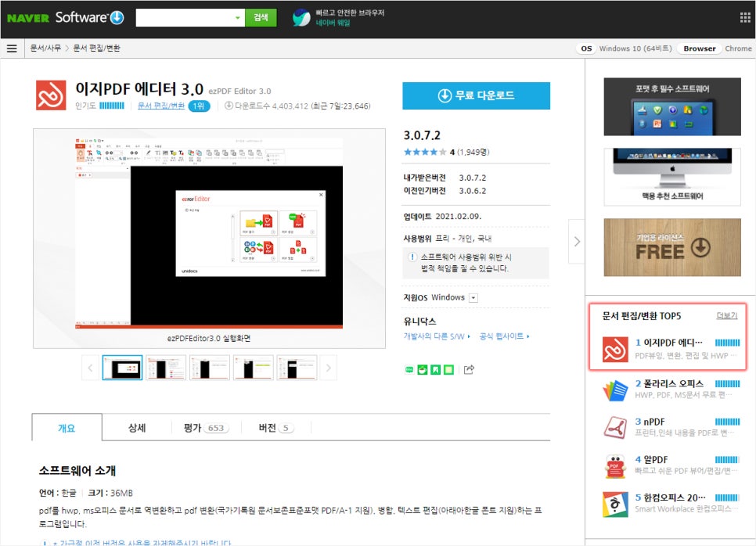This screenshot has width=756, height=546.
Task: Open the 평가 653 tab
Action: point(207,427)
